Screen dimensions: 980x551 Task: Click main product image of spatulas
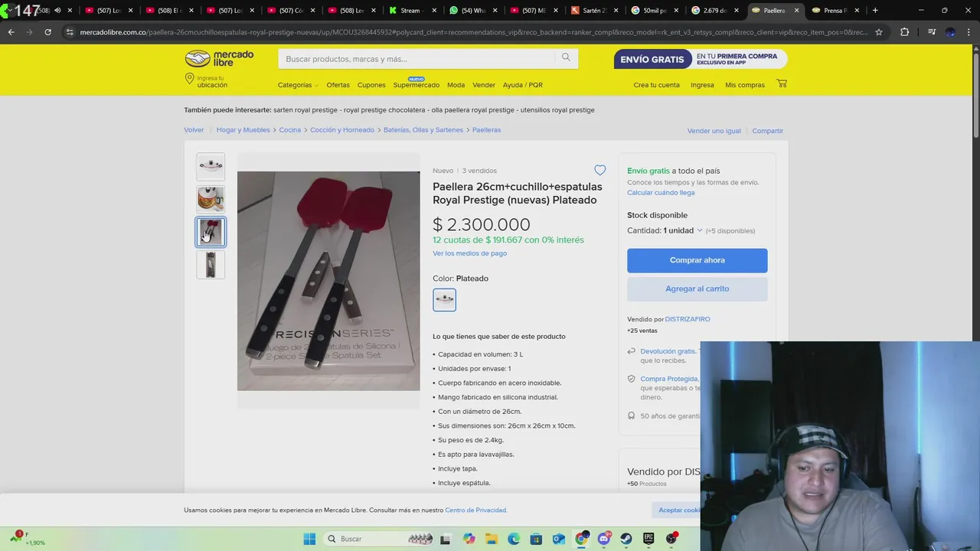pos(328,281)
